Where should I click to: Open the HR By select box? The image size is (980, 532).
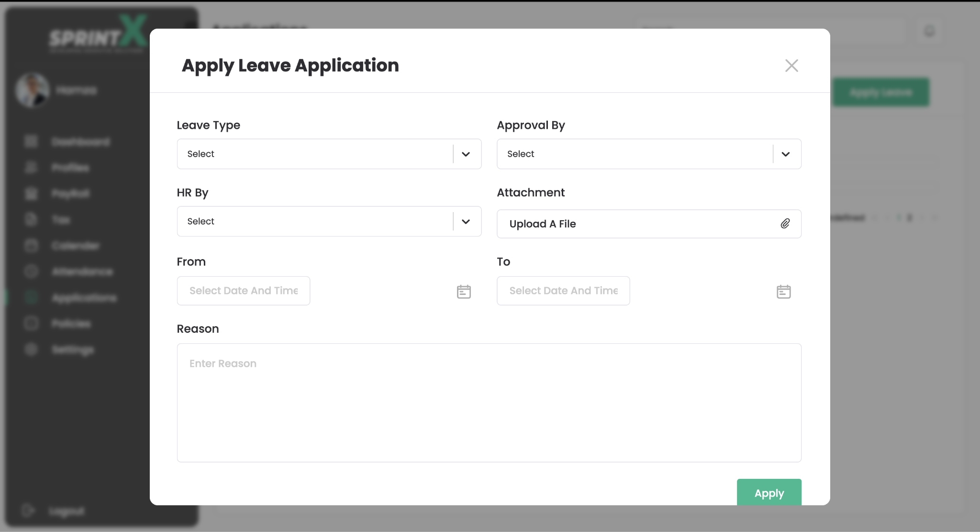314,222
